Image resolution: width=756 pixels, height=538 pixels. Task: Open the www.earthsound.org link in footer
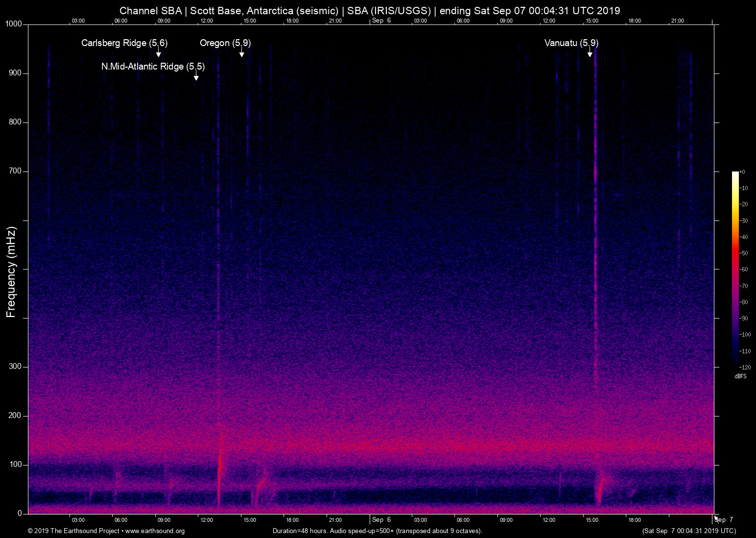[155, 531]
